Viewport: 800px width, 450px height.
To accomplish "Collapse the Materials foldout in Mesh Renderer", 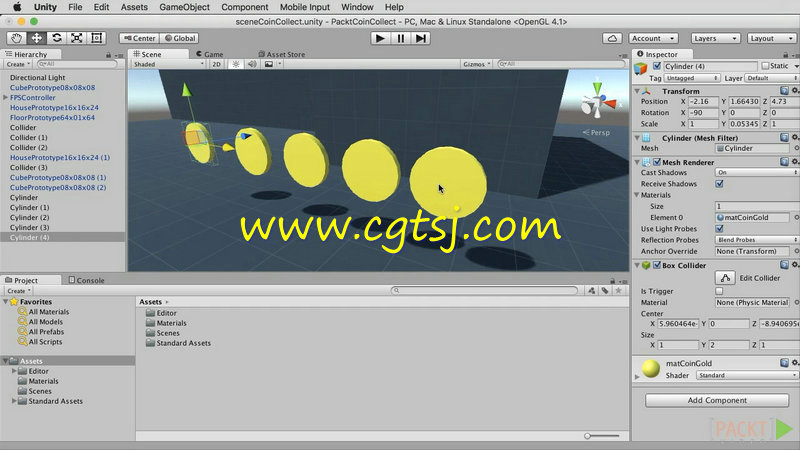I will click(637, 195).
